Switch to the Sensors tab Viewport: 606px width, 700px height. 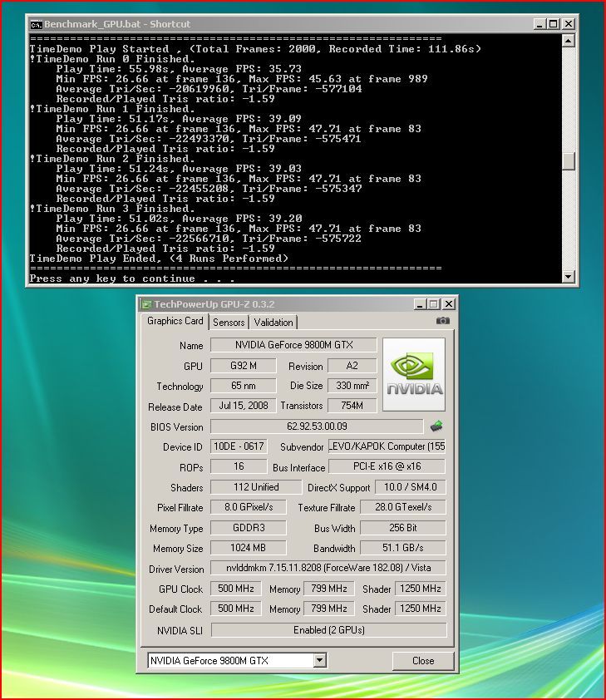tap(229, 322)
